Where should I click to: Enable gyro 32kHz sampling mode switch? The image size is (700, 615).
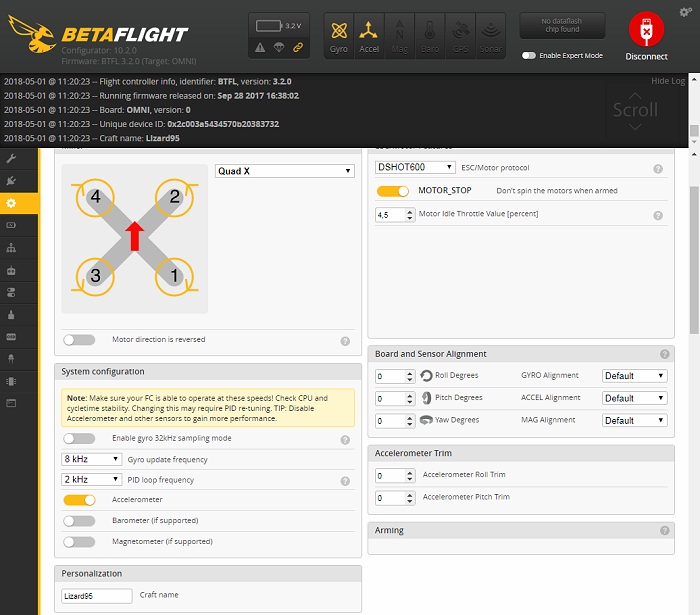coord(79,439)
